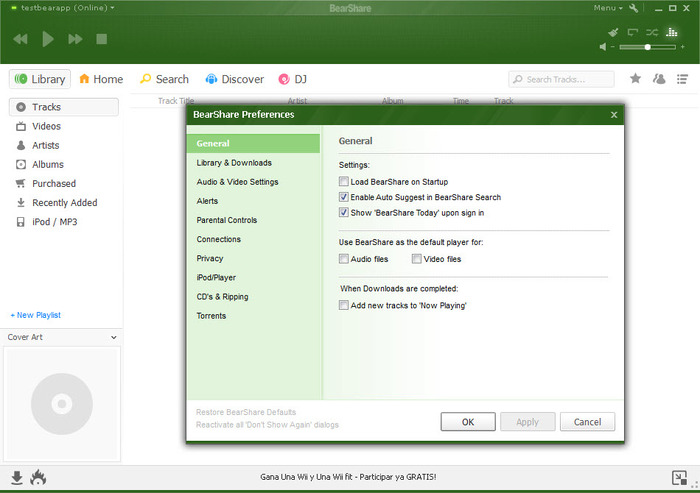Increase volume with the plus sign

click(683, 47)
